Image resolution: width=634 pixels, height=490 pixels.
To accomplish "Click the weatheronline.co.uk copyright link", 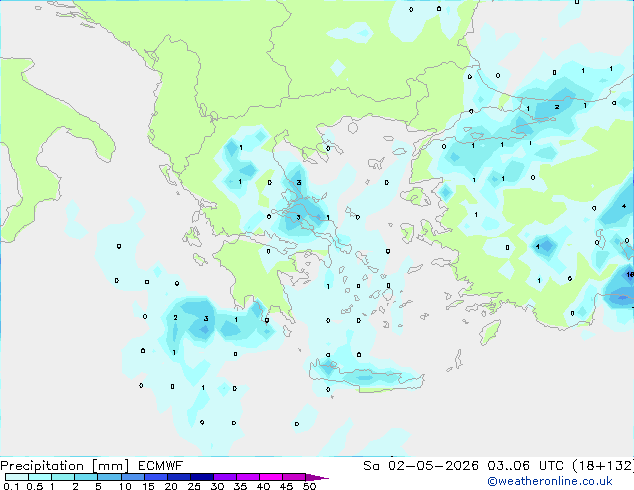I will 549,481.
